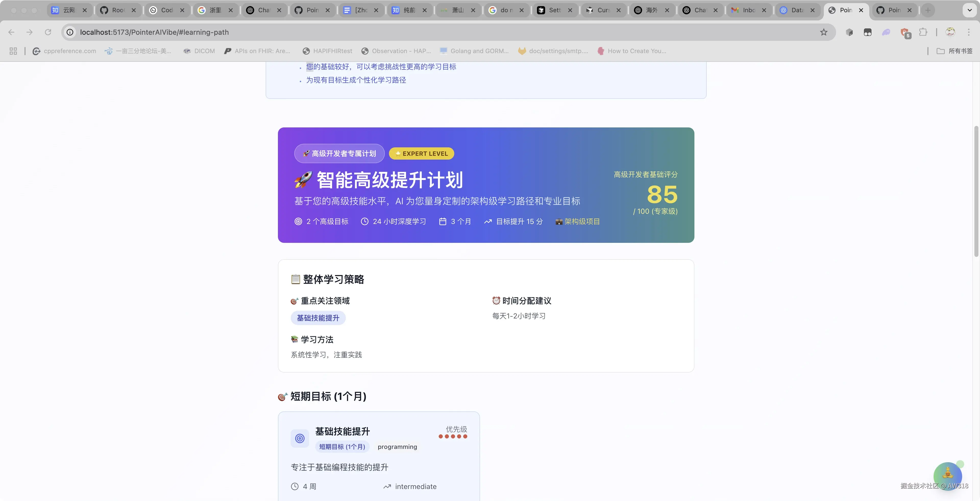Click the target icon on 基础技能提升 card
Screen dimensions: 980x501
tap(300, 438)
